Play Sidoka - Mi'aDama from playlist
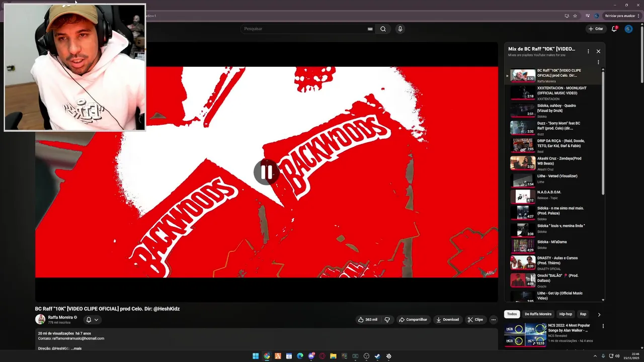Screen dimensions: 644x362 tap(552, 246)
